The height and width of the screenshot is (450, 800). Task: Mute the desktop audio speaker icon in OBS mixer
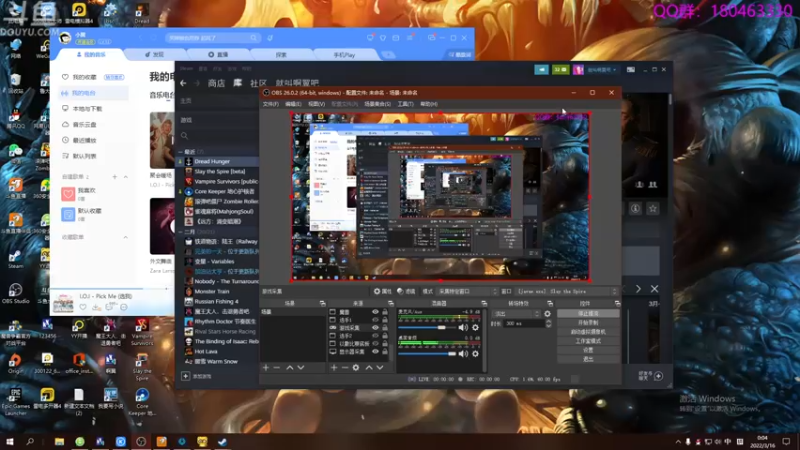(463, 354)
